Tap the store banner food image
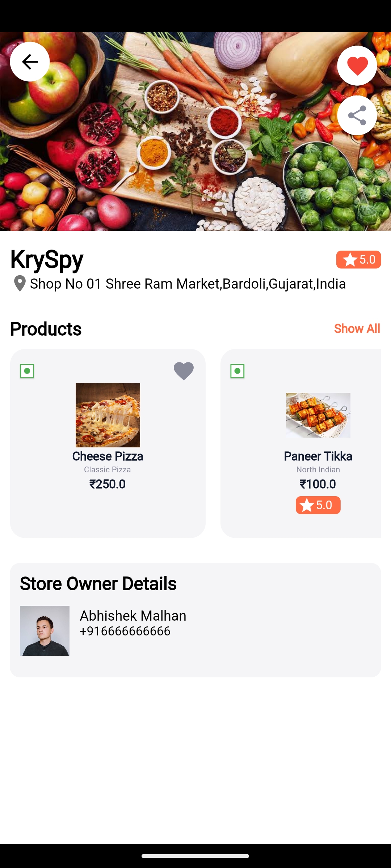 coord(195,163)
